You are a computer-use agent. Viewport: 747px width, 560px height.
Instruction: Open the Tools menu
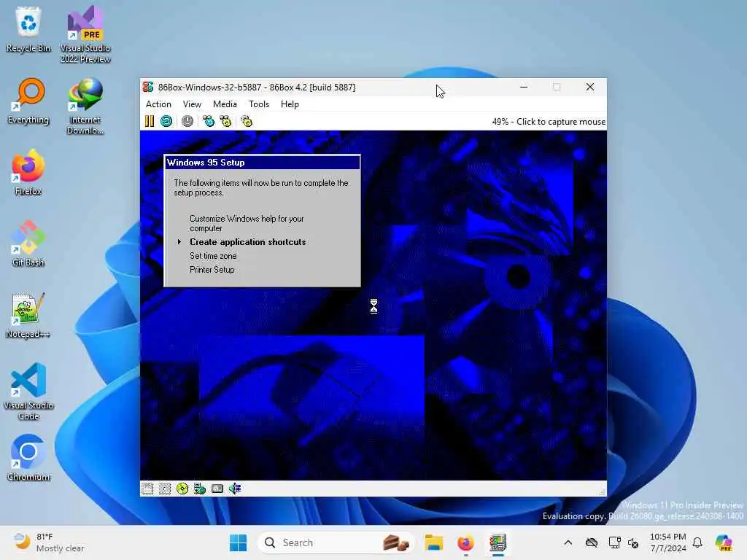[259, 104]
